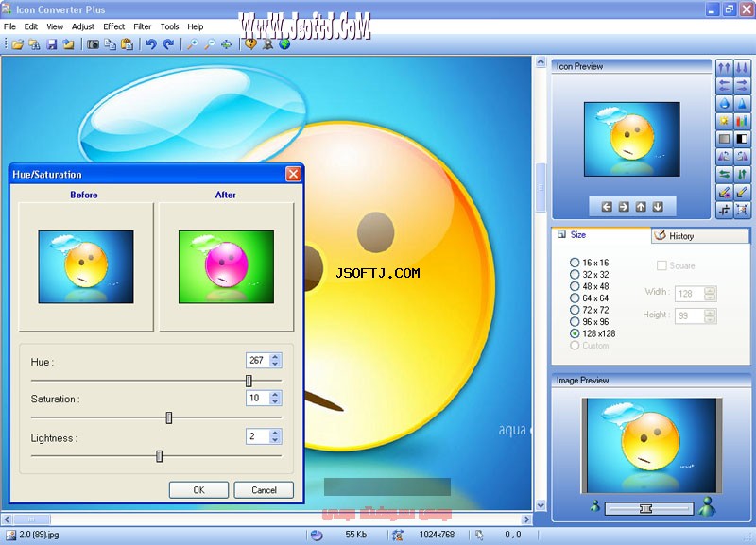Redo the action via toolbar arrow
Image resolution: width=756 pixels, height=545 pixels.
(168, 44)
